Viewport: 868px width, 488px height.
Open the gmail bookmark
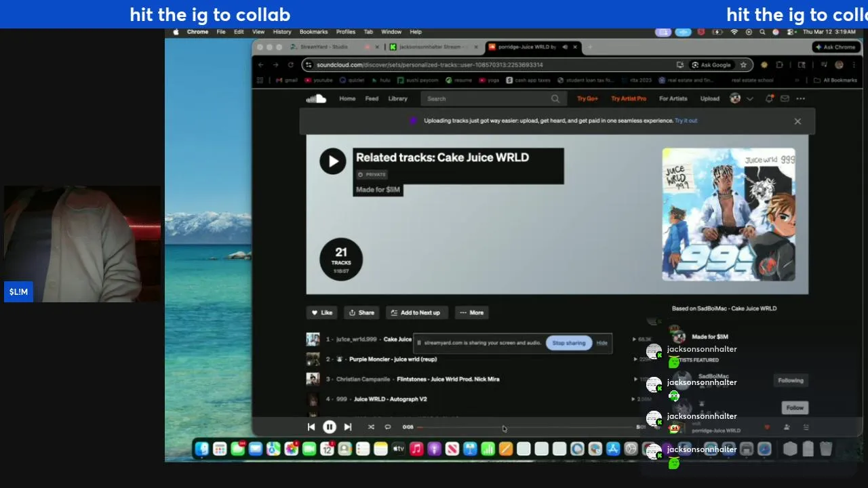tap(287, 80)
